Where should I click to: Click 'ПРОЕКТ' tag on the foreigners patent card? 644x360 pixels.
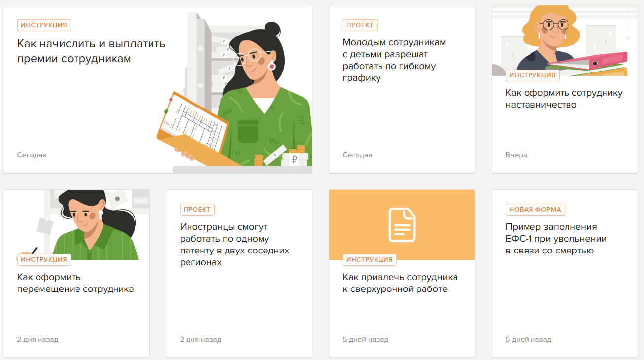coord(197,210)
